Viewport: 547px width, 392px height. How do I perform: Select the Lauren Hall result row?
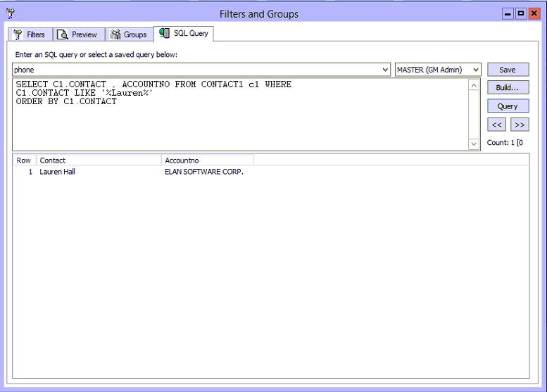58,172
